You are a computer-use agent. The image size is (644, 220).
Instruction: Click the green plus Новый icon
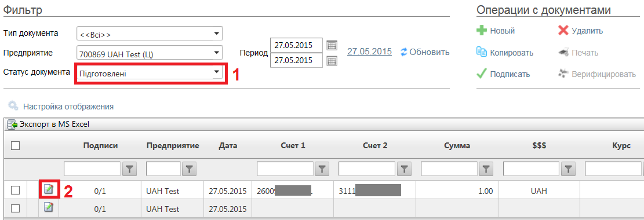point(481,31)
